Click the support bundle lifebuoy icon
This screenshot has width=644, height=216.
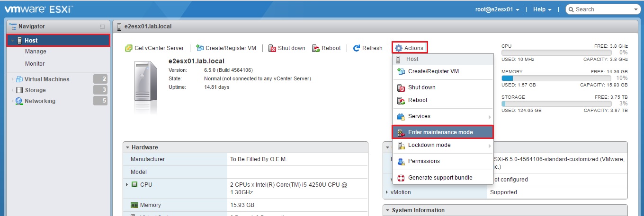401,178
